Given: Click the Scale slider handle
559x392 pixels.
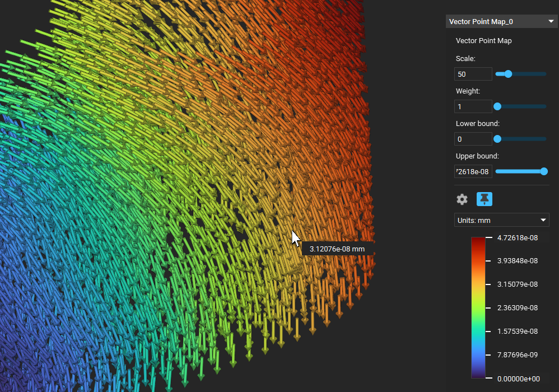Looking at the screenshot, I should point(509,74).
